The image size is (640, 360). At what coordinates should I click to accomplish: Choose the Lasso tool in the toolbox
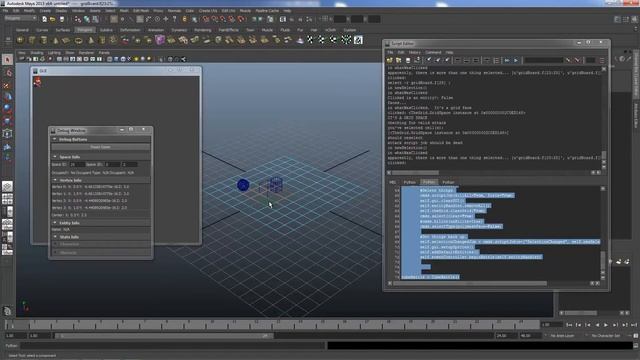7,73
